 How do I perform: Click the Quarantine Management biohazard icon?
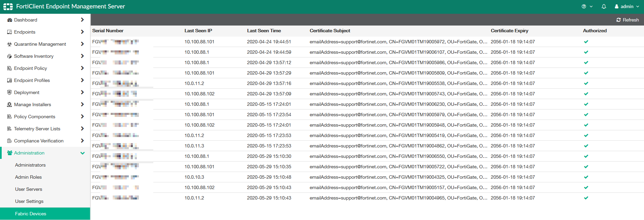9,44
